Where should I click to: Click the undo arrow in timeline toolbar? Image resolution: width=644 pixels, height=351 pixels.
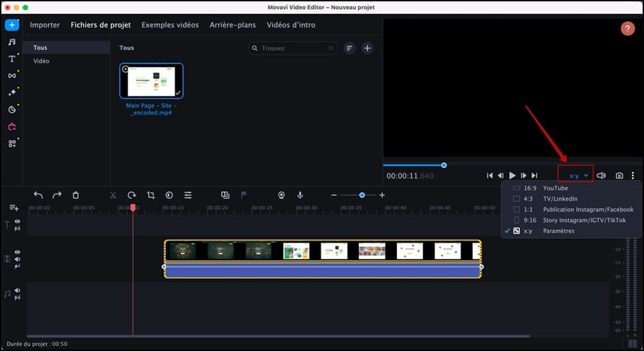(x=38, y=195)
